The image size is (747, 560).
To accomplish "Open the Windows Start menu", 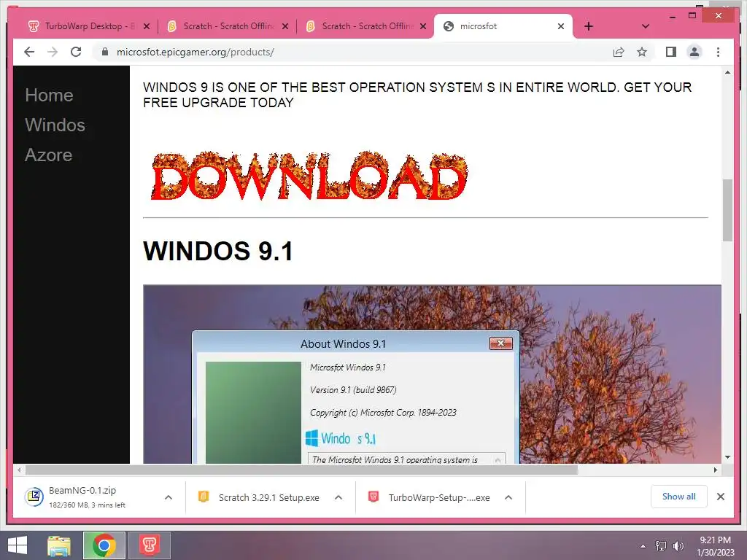I will coord(18,545).
